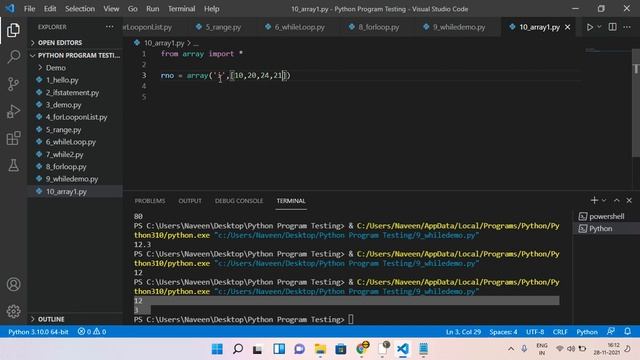Open Explorer Views and More Actions ellipsis
The width and height of the screenshot is (640, 360).
pos(109,27)
